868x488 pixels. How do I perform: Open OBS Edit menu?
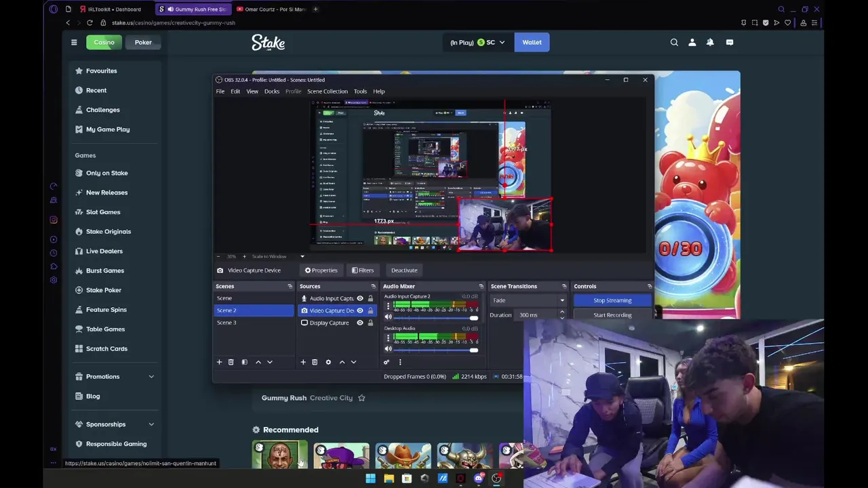(x=235, y=91)
